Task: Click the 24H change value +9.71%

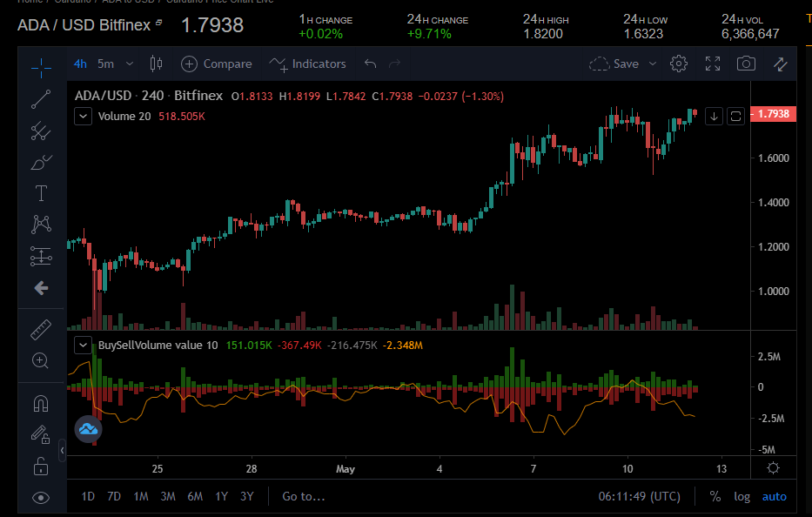Action: coord(429,34)
